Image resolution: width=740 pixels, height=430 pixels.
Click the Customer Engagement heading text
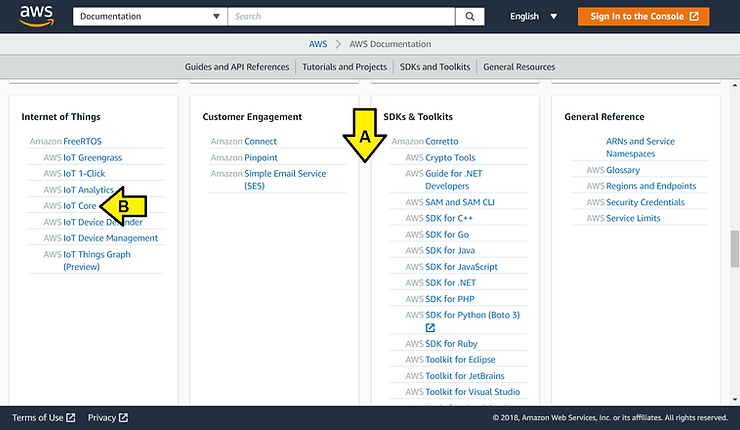[252, 117]
